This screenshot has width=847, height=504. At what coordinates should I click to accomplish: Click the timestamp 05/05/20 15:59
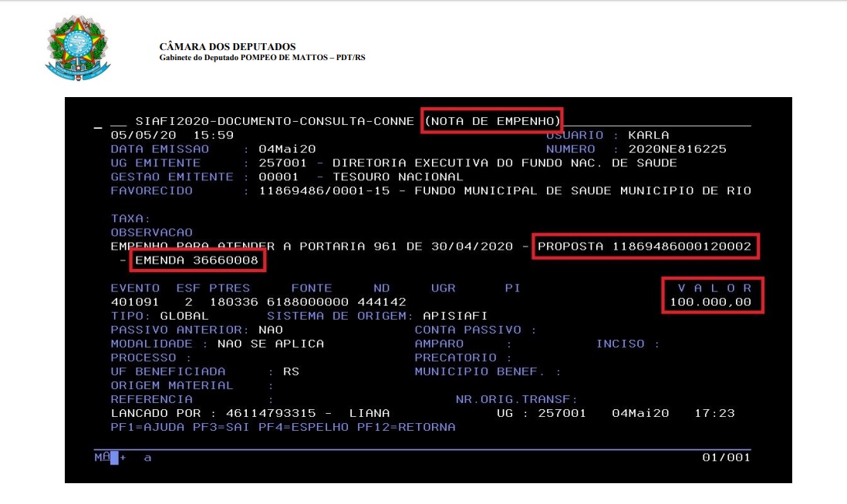point(172,135)
